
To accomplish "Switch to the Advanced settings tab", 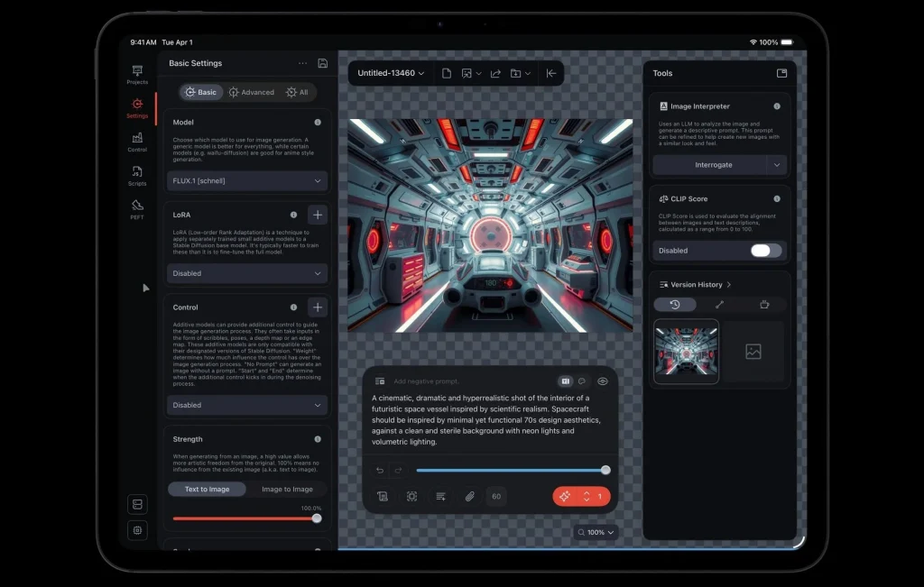I will [252, 92].
